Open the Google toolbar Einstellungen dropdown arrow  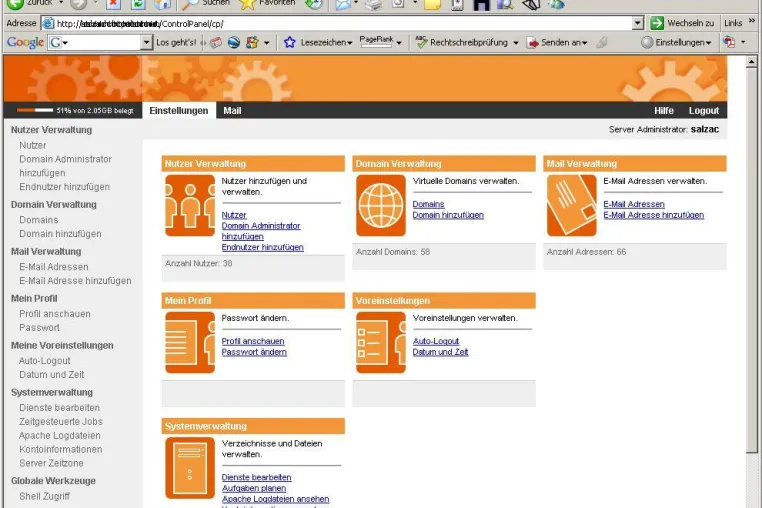[x=709, y=43]
